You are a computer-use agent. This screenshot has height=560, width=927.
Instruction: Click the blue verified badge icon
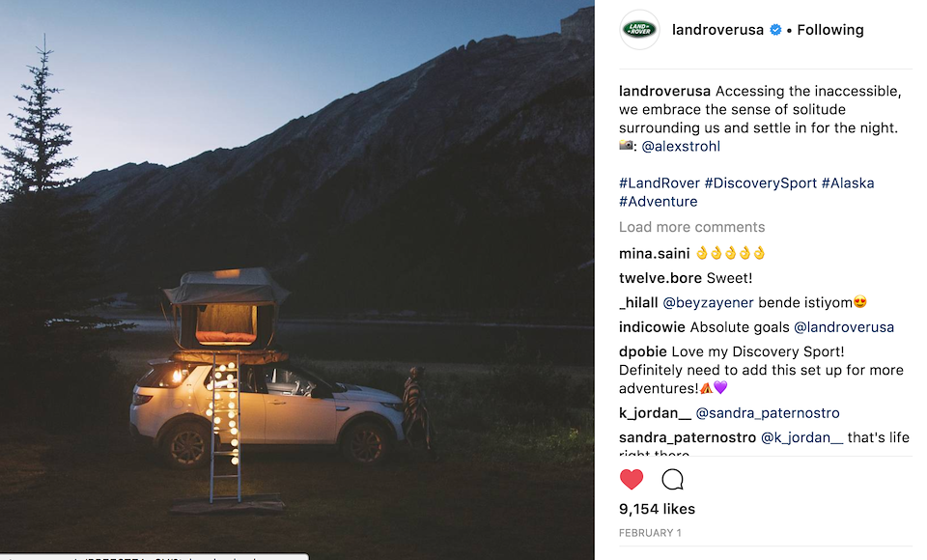(x=774, y=30)
